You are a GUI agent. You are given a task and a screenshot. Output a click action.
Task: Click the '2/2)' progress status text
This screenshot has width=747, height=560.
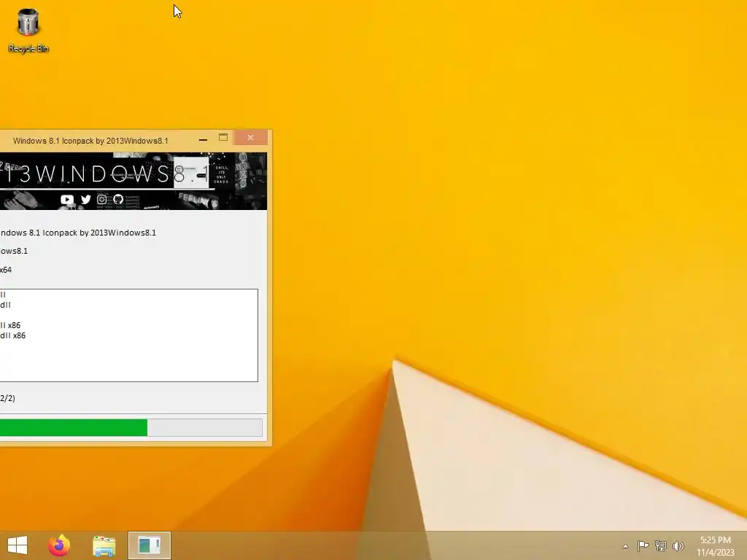click(x=7, y=398)
